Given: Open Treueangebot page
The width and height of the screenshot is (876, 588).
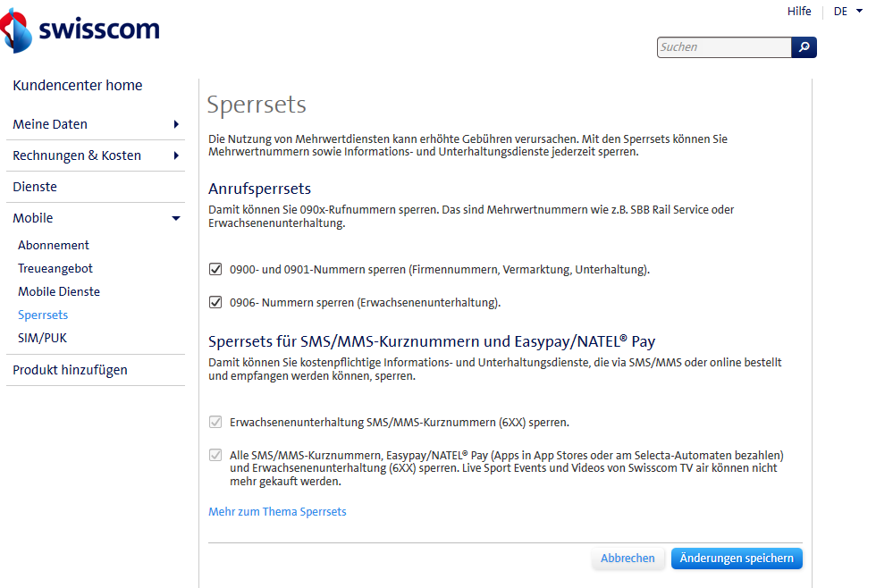Looking at the screenshot, I should tap(55, 268).
